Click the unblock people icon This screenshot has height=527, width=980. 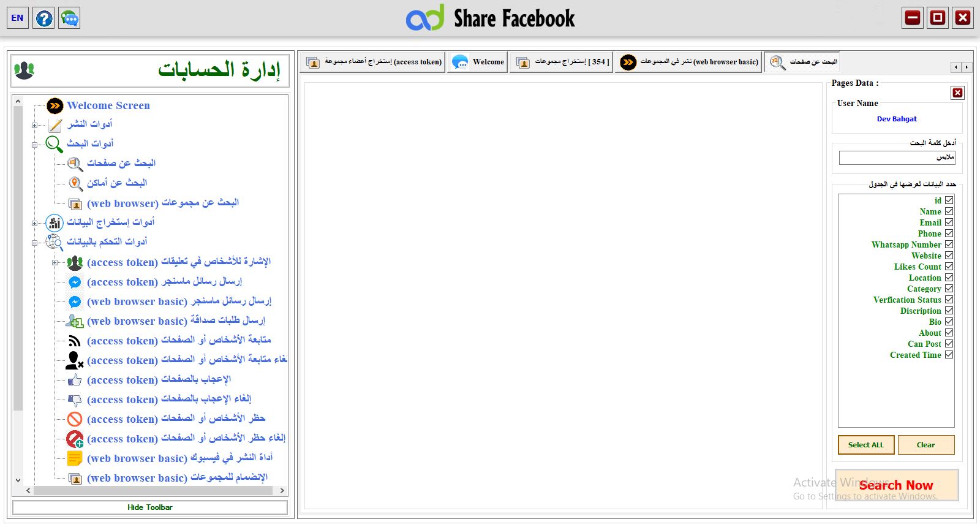(x=75, y=439)
